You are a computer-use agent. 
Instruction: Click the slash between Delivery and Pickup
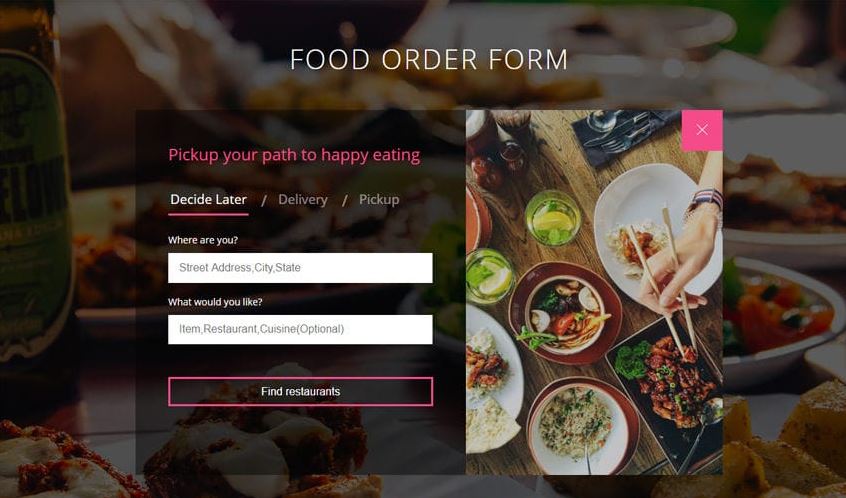345,201
